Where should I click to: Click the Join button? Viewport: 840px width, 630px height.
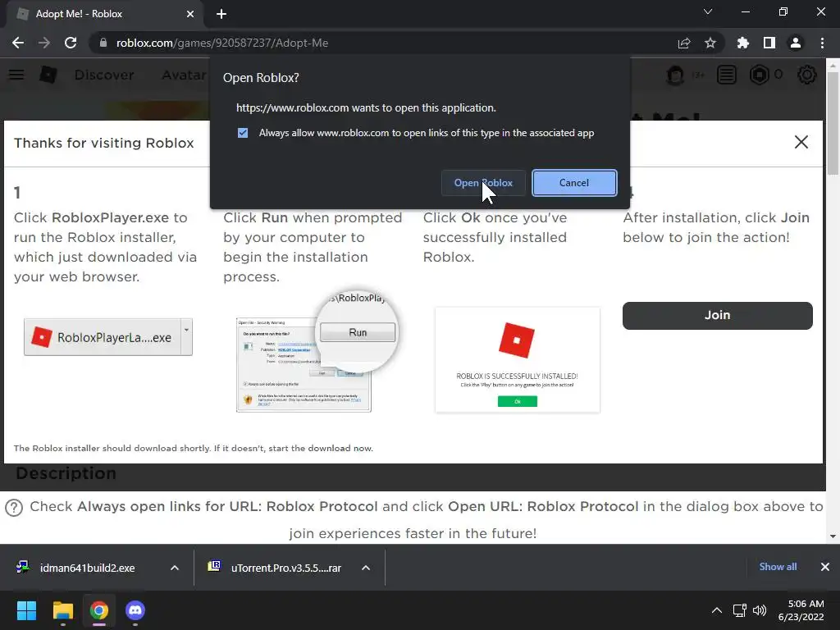click(717, 315)
